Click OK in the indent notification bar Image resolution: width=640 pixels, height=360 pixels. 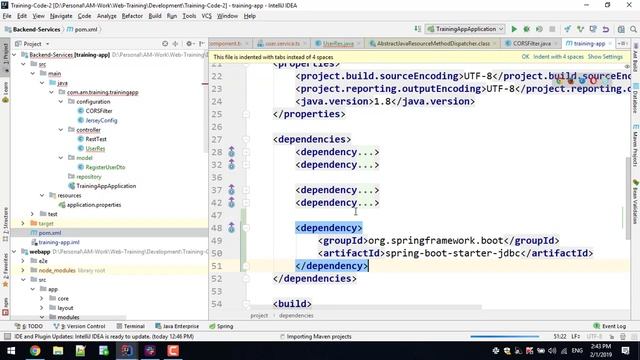click(x=525, y=57)
